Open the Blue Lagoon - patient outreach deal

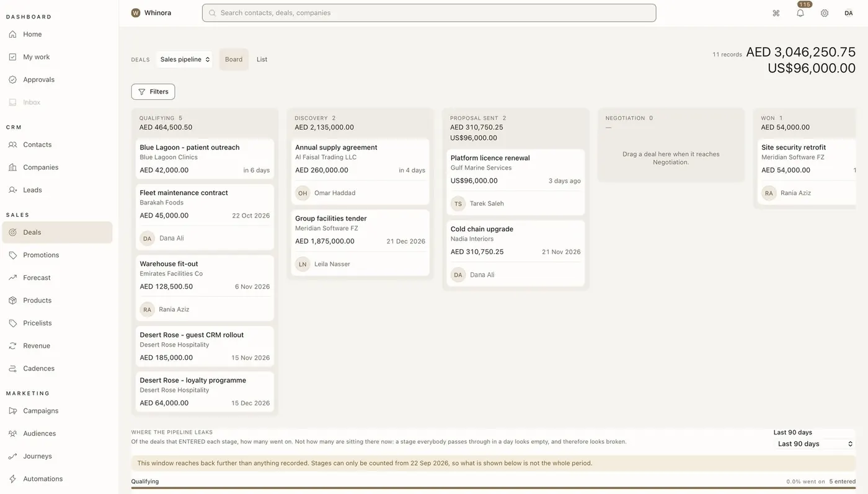click(x=205, y=159)
